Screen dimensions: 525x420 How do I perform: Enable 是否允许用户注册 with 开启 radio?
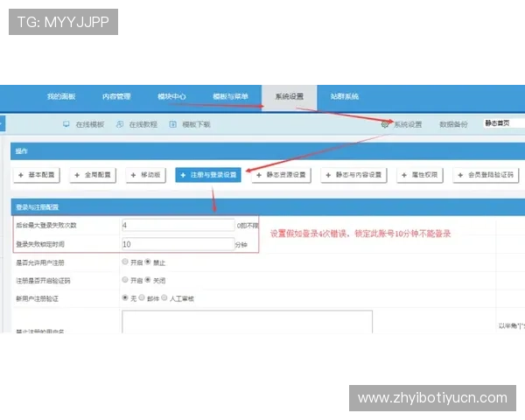pyautogui.click(x=125, y=262)
